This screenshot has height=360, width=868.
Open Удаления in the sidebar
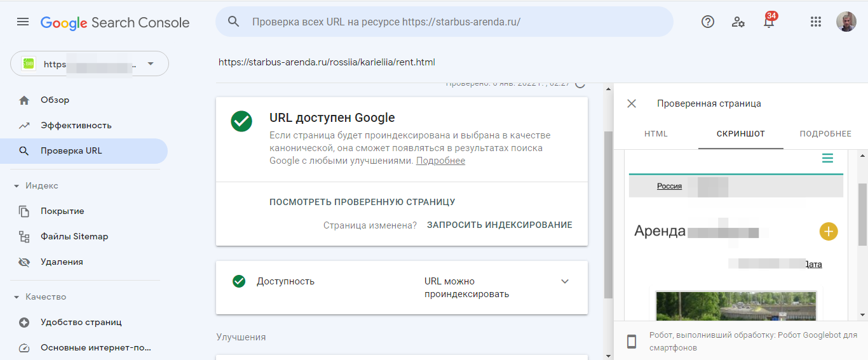click(84, 262)
